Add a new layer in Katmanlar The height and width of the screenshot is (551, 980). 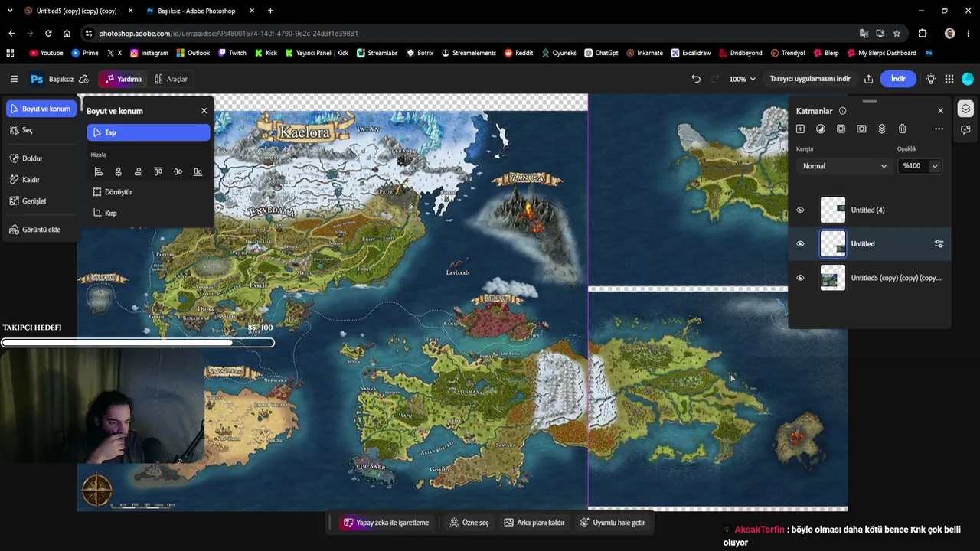(800, 129)
